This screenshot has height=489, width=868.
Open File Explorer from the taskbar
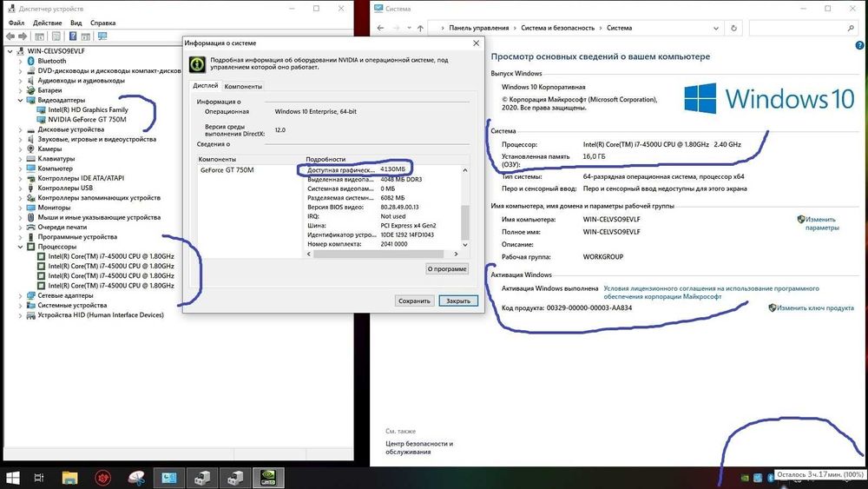click(69, 478)
